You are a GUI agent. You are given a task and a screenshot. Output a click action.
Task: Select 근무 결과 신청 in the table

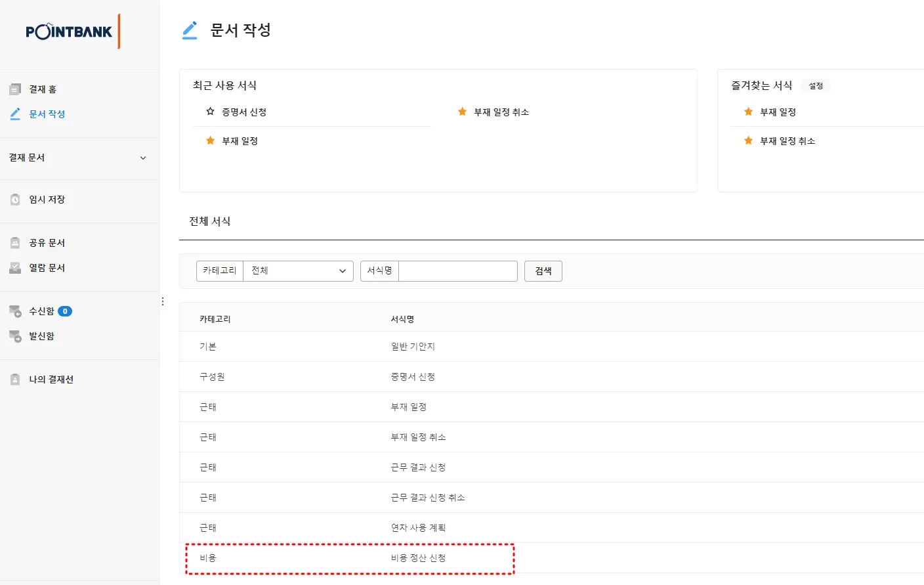[x=418, y=467]
